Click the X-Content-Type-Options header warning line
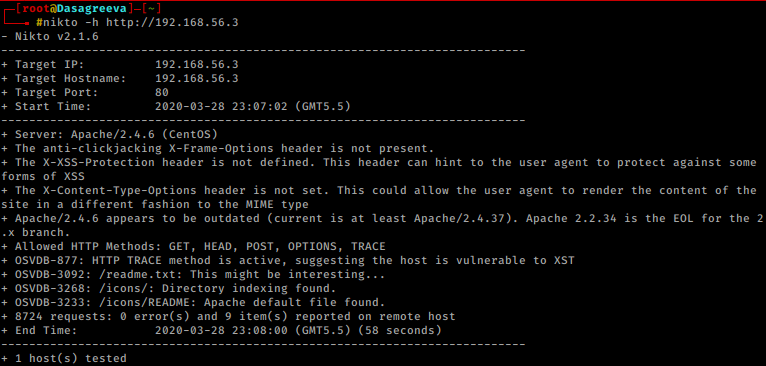The image size is (766, 366). [379, 197]
